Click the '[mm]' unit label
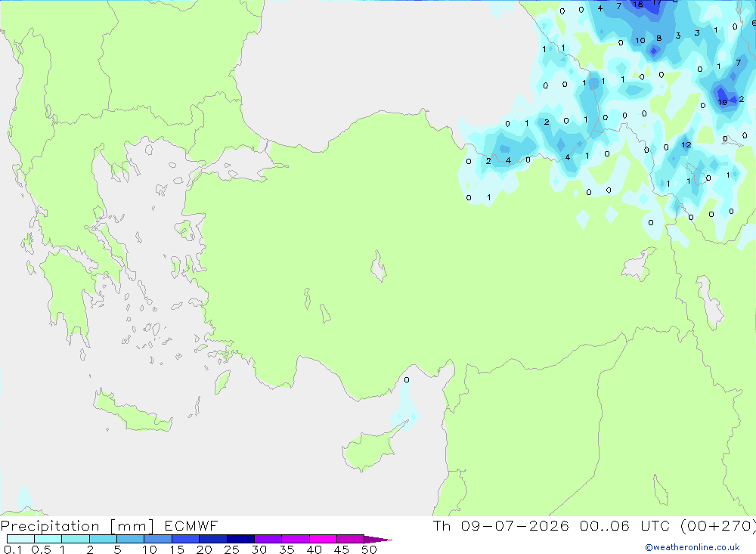756x554 pixels. pyautogui.click(x=132, y=526)
